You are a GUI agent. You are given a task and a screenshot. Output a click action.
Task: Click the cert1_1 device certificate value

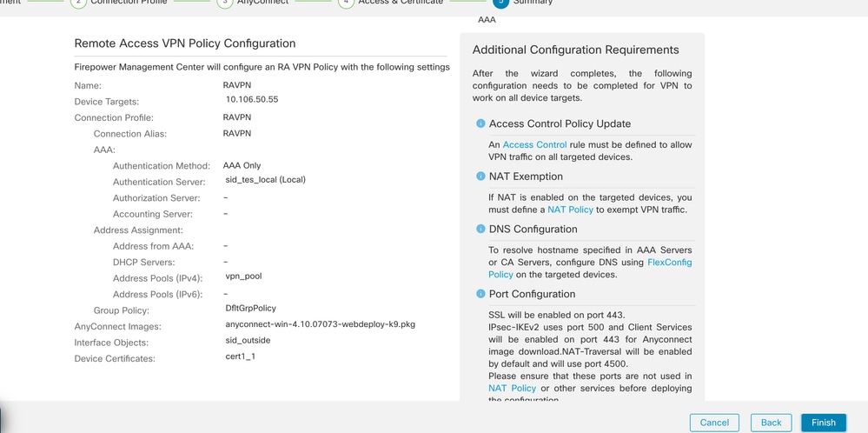241,356
